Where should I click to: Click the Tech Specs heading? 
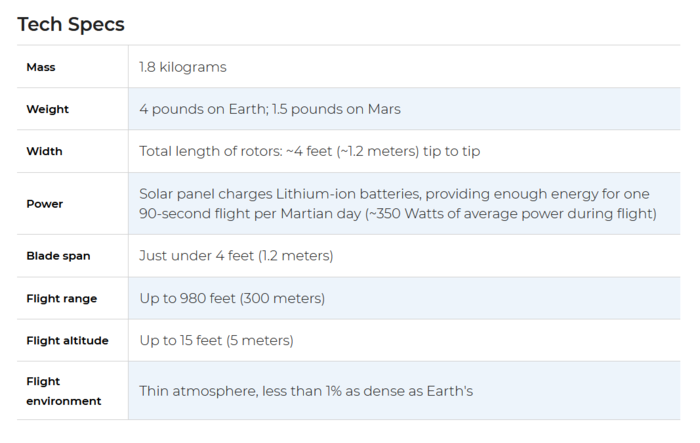point(71,24)
